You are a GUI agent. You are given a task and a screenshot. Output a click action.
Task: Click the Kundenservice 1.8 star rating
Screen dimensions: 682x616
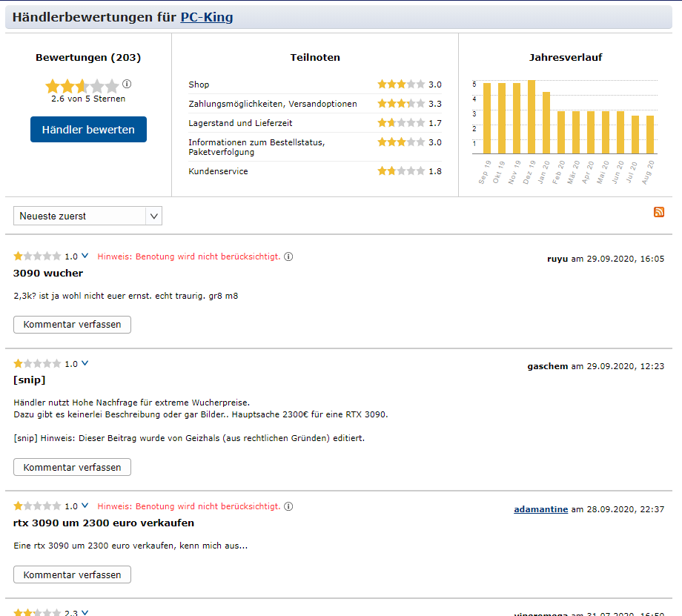(x=401, y=171)
